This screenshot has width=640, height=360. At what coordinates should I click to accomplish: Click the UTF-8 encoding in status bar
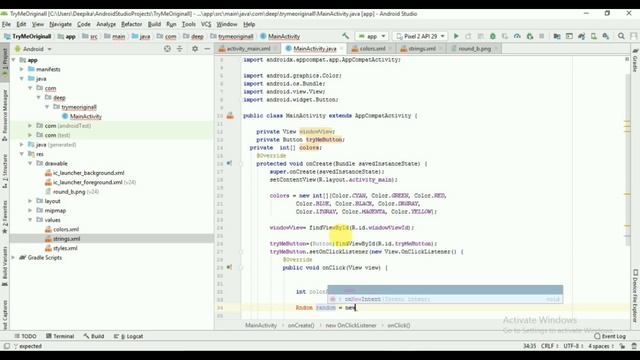tap(573, 346)
